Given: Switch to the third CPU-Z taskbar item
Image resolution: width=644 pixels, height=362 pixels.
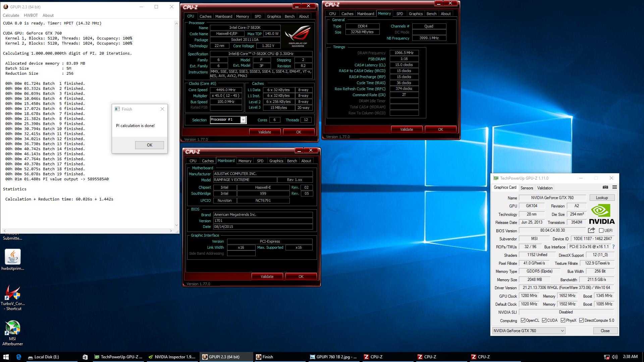Looking at the screenshot, I should pos(494,357).
